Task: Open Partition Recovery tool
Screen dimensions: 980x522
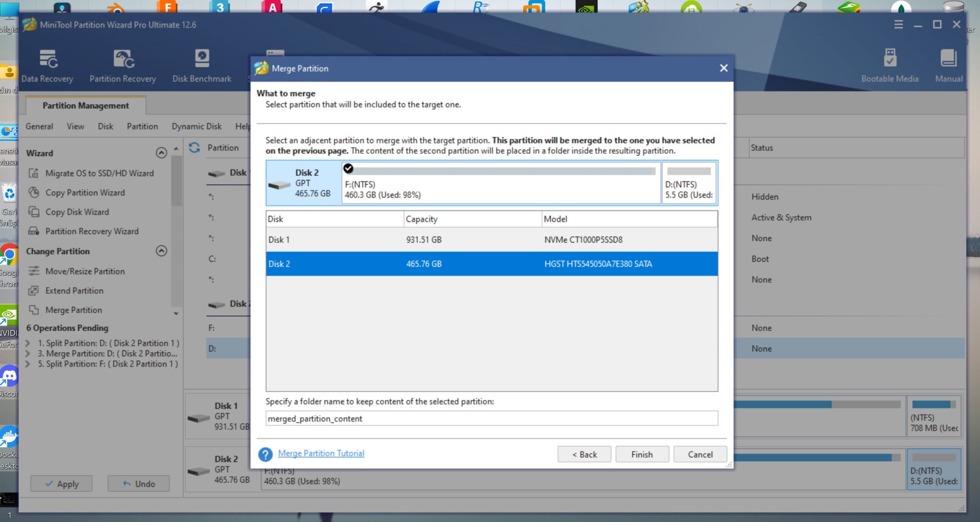Action: [122, 66]
